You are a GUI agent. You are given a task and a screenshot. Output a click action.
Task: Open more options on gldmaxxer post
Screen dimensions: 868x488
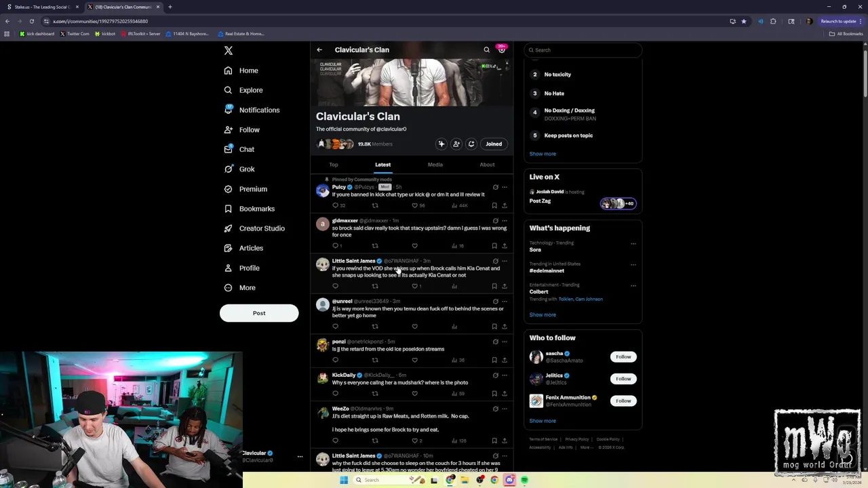tap(504, 220)
